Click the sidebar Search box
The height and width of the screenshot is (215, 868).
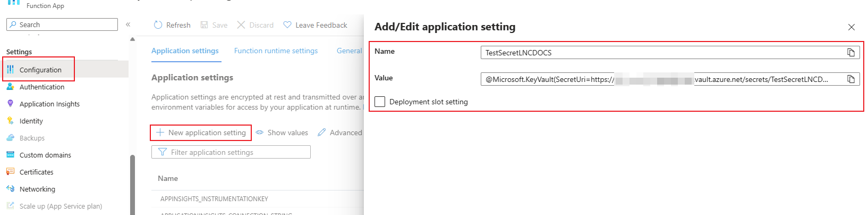(62, 24)
